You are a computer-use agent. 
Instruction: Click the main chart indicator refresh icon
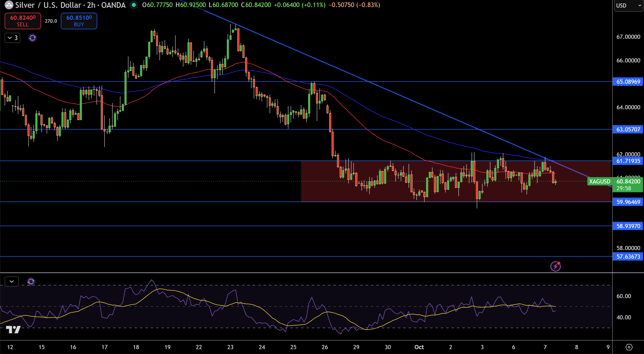point(32,38)
